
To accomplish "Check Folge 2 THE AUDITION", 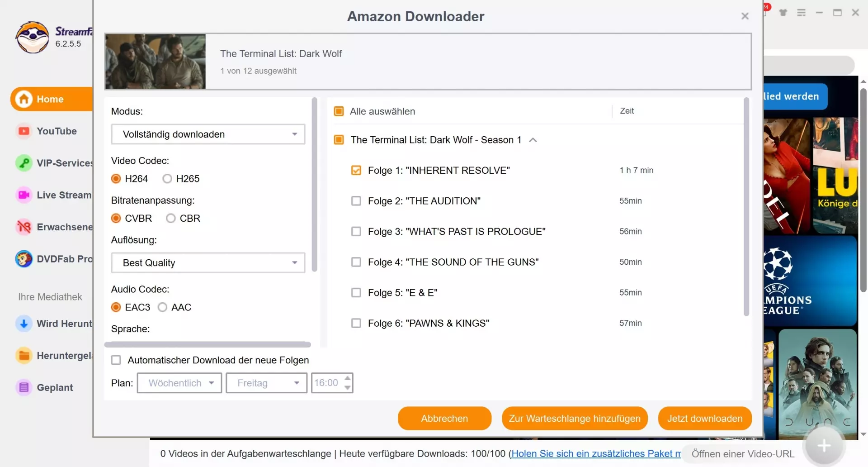I will pyautogui.click(x=356, y=201).
